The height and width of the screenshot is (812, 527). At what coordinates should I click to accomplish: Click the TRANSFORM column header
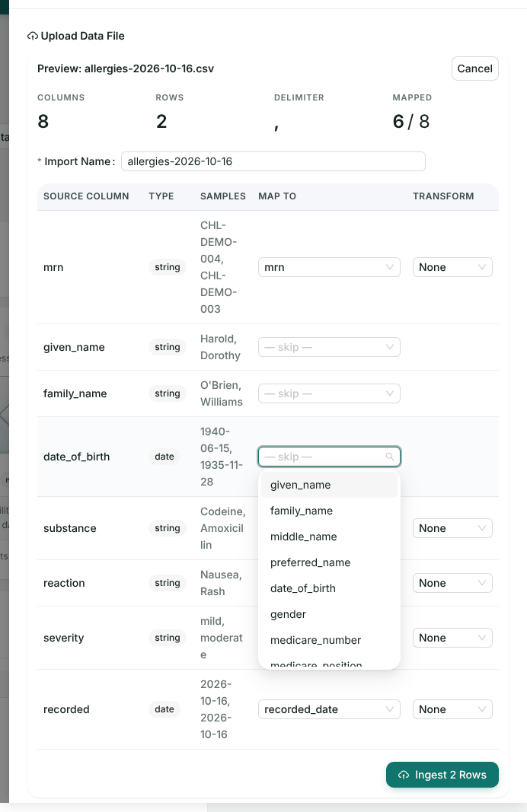click(x=443, y=196)
